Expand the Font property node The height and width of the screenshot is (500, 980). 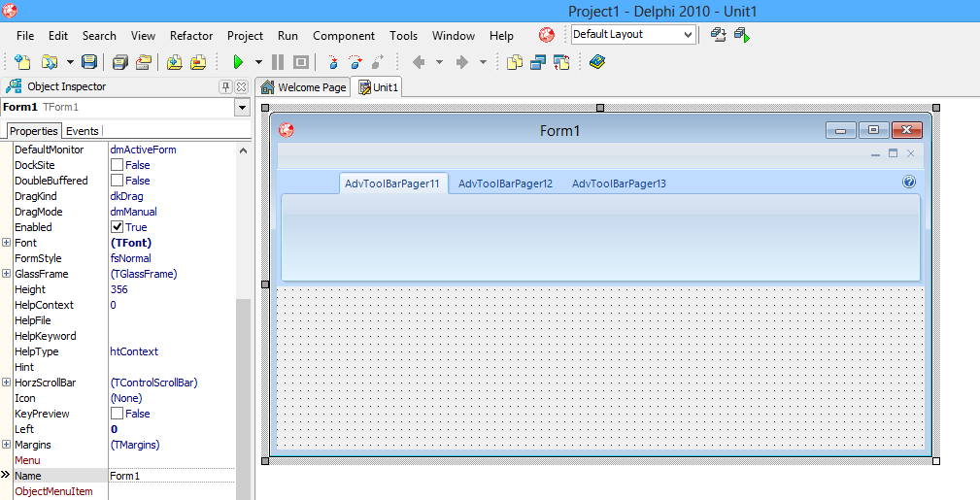click(6, 243)
